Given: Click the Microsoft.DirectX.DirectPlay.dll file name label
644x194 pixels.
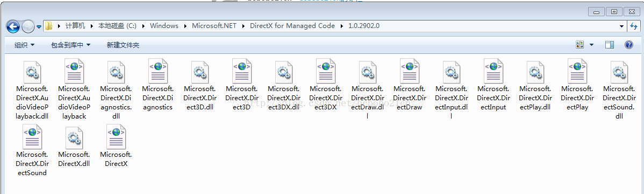Looking at the screenshot, I should point(535,98).
